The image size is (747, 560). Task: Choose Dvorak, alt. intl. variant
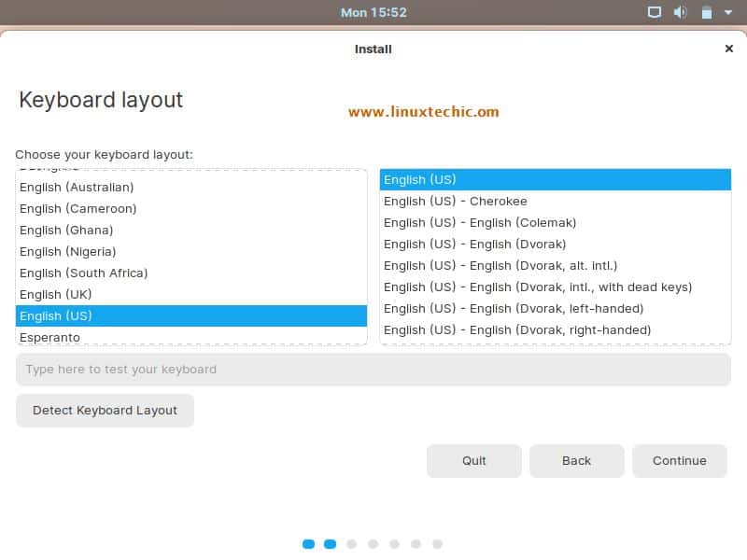pos(555,265)
